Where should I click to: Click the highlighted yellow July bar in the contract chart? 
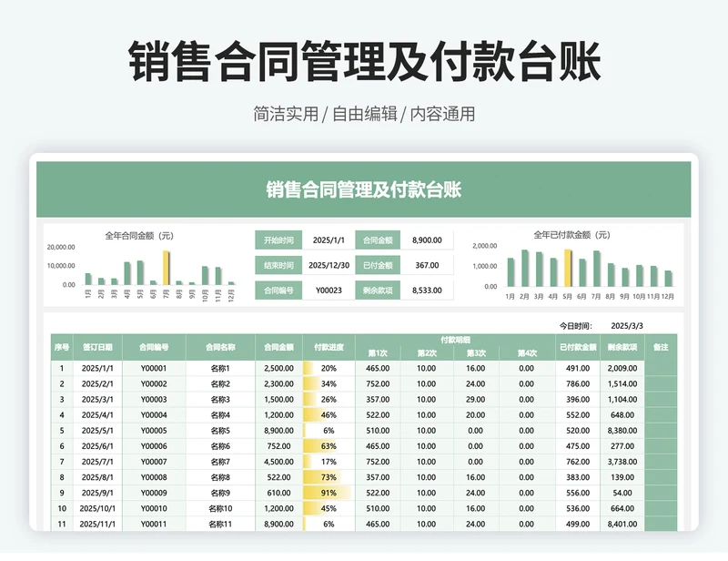point(166,268)
